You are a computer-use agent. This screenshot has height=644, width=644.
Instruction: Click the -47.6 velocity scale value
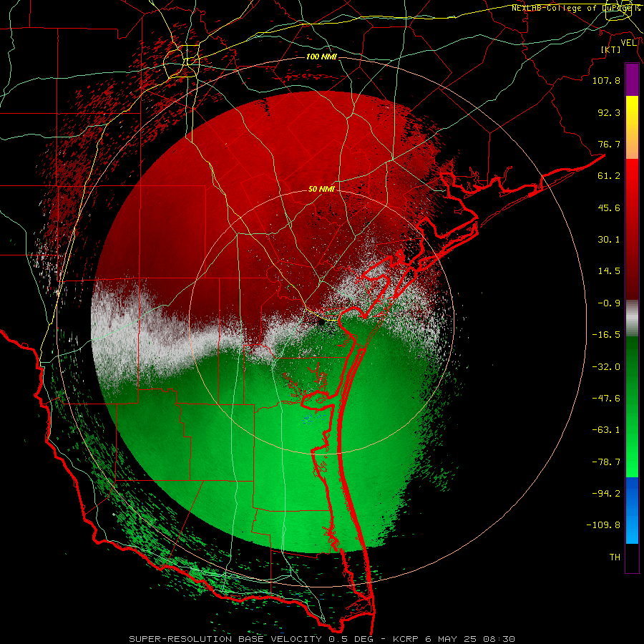point(606,399)
